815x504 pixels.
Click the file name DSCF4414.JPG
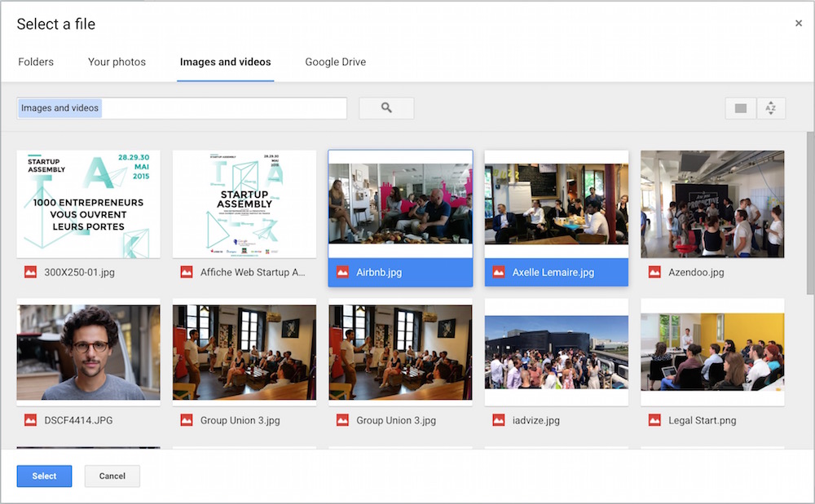[x=78, y=420]
